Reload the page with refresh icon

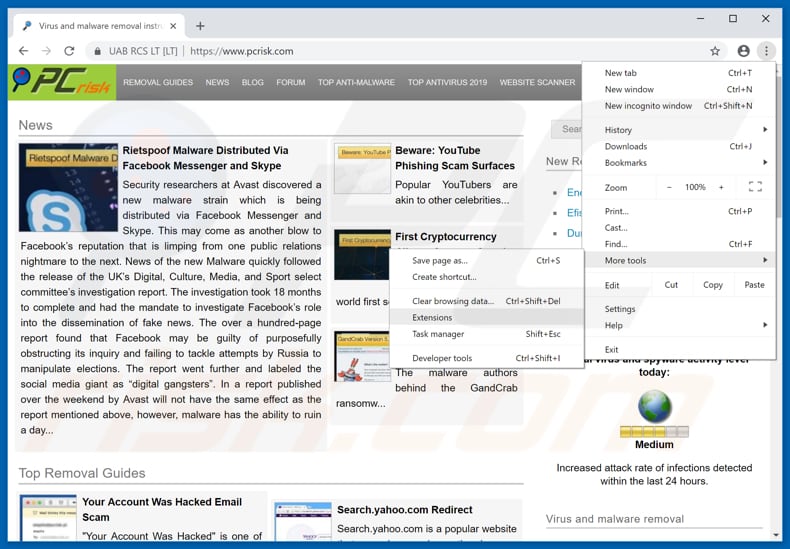(69, 51)
